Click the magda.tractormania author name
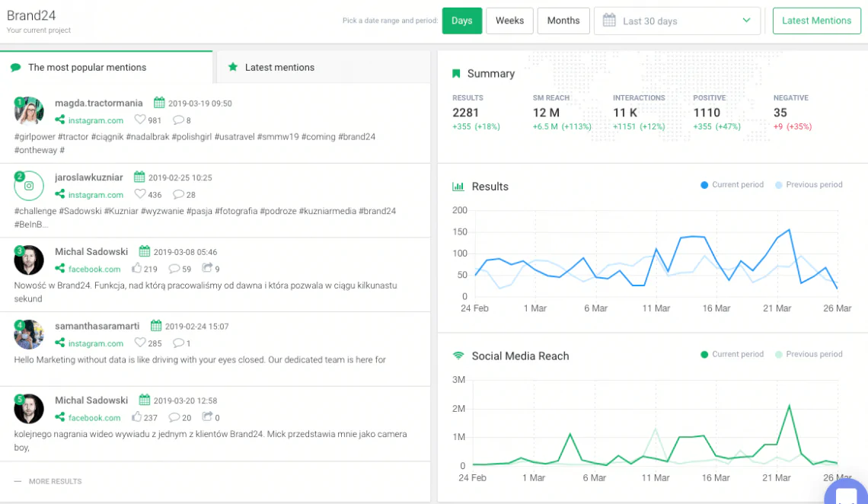Viewport: 868px width, 504px height. (x=98, y=103)
